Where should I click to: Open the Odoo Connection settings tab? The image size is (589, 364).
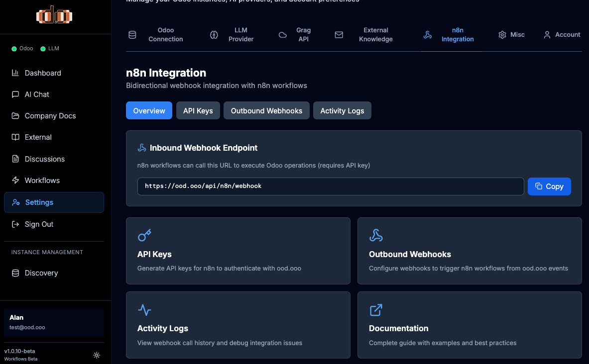pos(156,35)
